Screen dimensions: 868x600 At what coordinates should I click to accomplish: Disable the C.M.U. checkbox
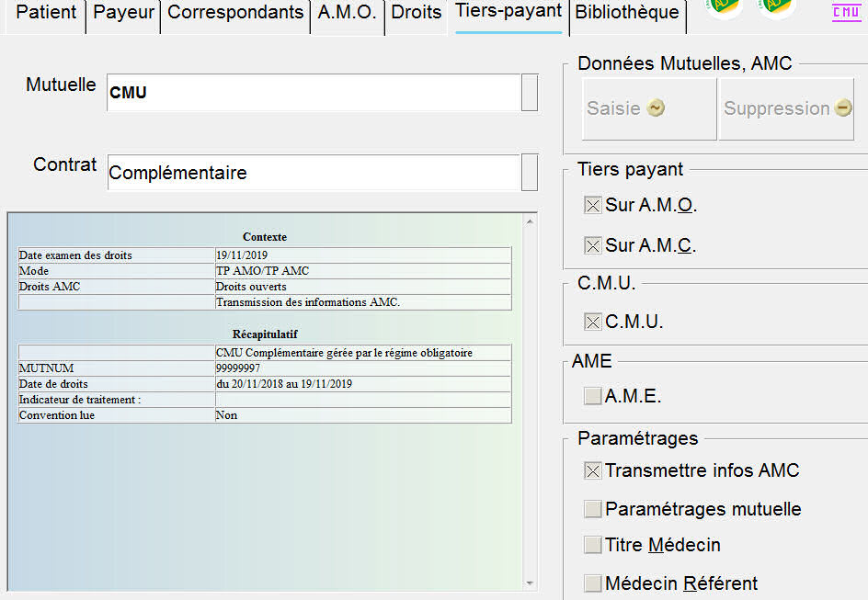[593, 323]
